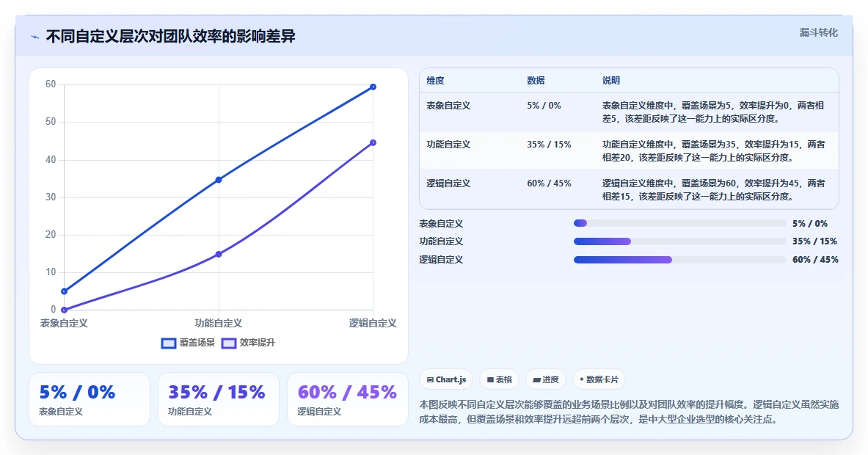Click the 5% / 0% table cell

tap(544, 106)
